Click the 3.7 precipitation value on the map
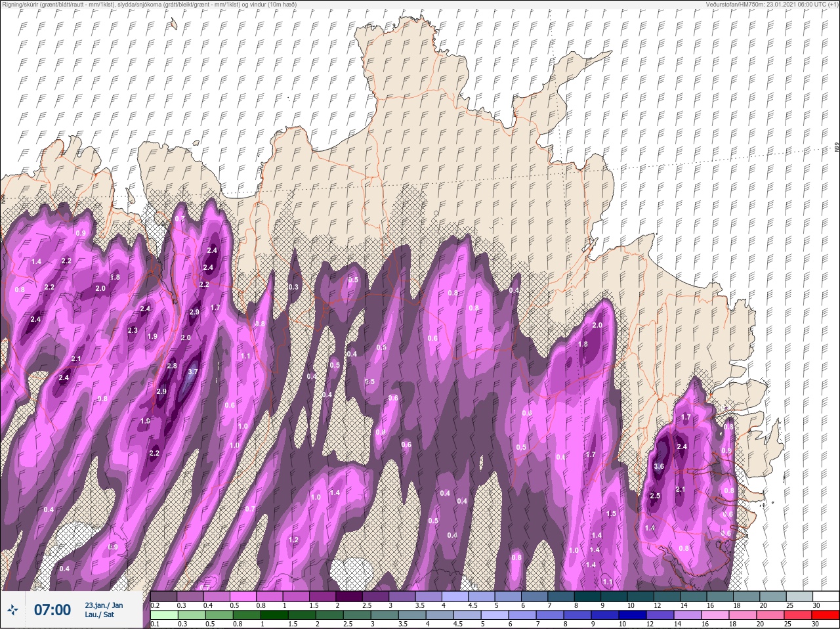840x629 pixels. coord(192,372)
